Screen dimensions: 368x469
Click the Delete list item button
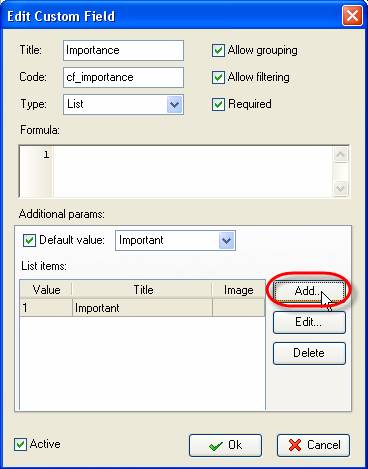tap(309, 353)
